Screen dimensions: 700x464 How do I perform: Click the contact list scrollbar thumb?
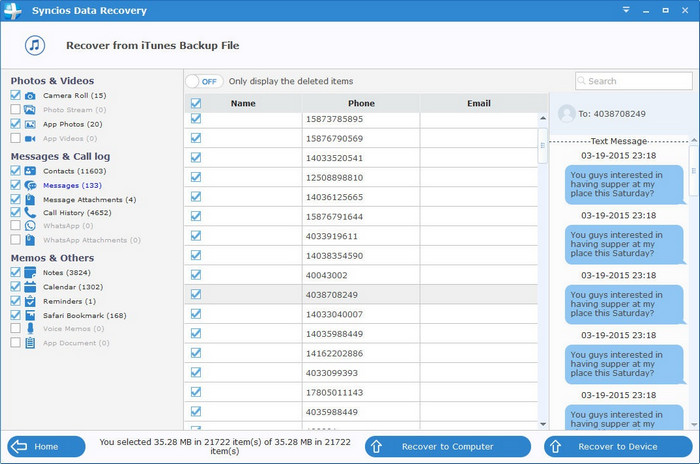pos(542,146)
